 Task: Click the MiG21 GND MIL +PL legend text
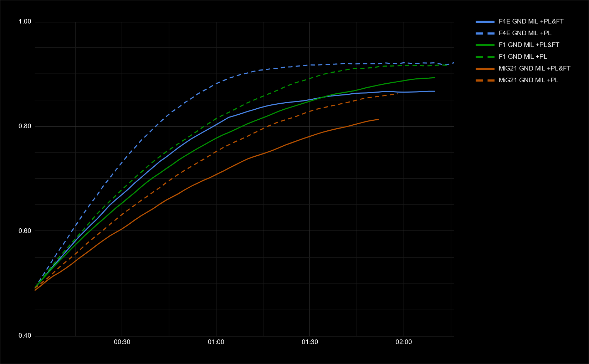click(x=528, y=80)
